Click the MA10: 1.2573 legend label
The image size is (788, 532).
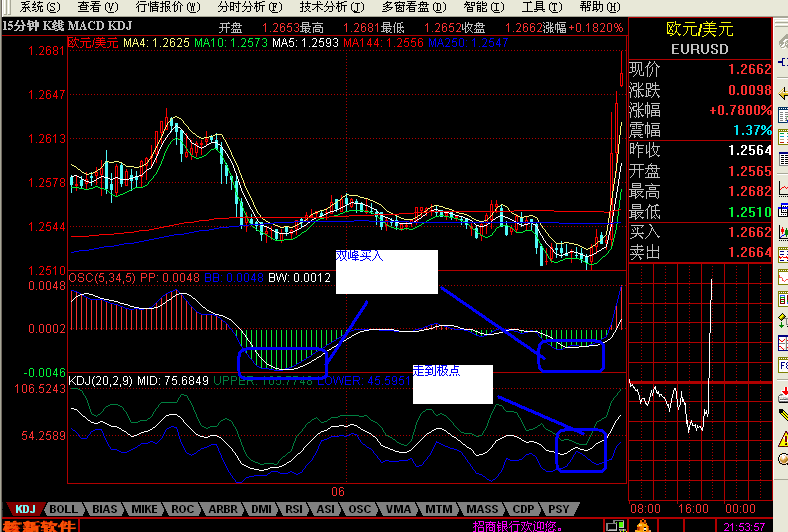231,43
